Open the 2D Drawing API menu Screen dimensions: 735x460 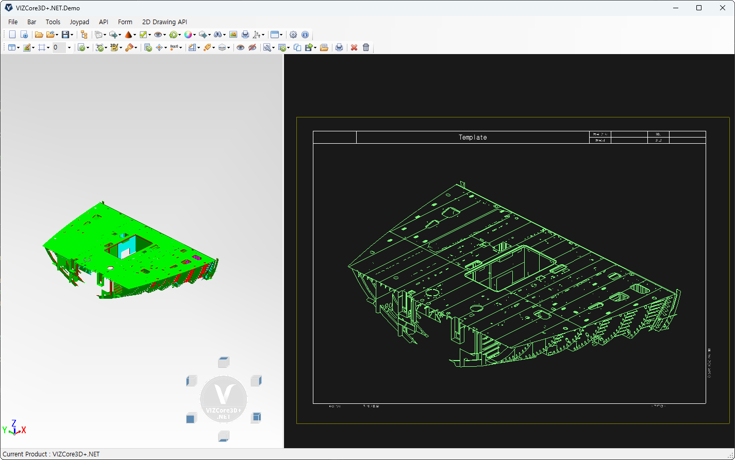[x=164, y=22]
